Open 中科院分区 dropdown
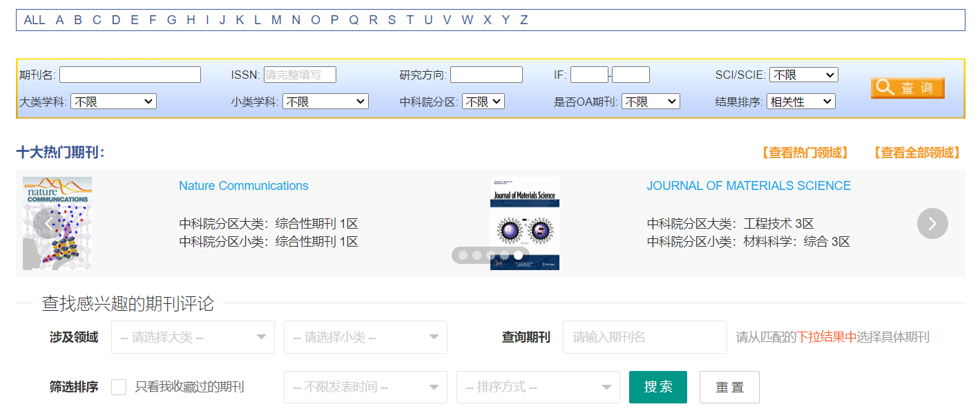This screenshot has height=420, width=980. click(x=483, y=102)
